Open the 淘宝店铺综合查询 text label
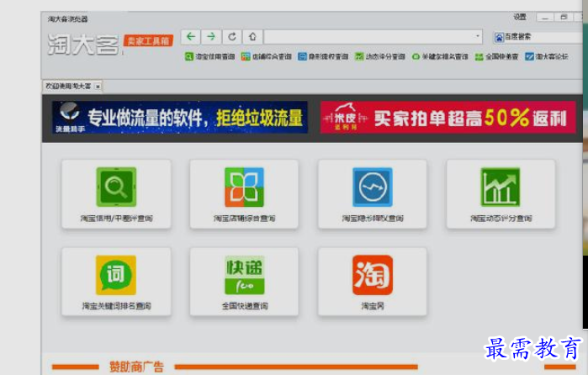Viewport: 588px width, 375px height. [245, 219]
